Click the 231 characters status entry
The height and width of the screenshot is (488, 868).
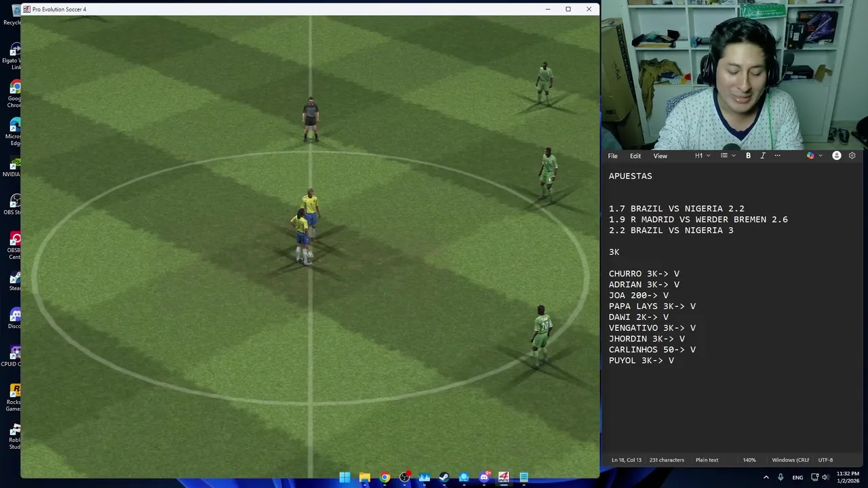(x=667, y=460)
